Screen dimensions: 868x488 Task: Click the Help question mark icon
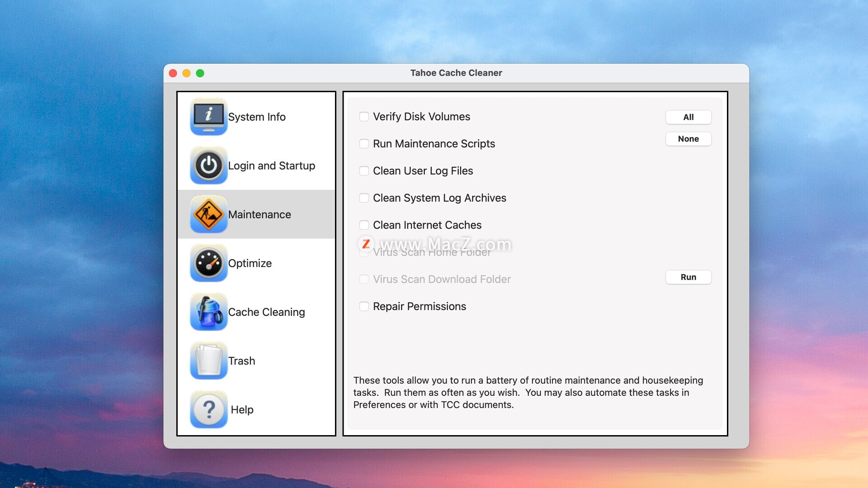point(208,409)
